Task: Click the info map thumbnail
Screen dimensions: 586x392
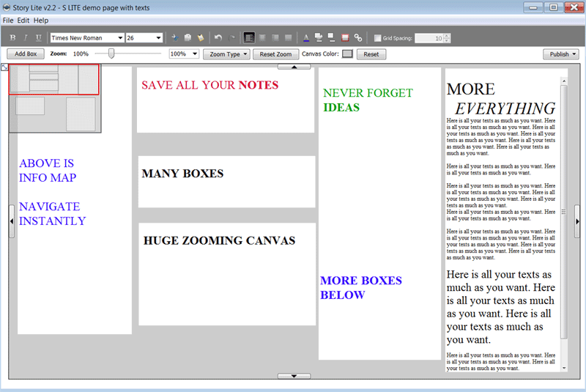Action: [x=55, y=98]
